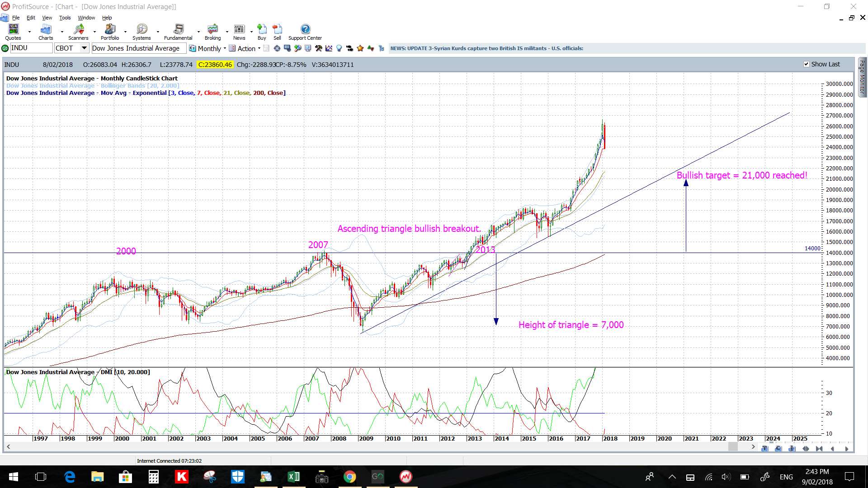The image size is (868, 488).
Task: Click the crosshair cursor tool icon
Action: 277,48
